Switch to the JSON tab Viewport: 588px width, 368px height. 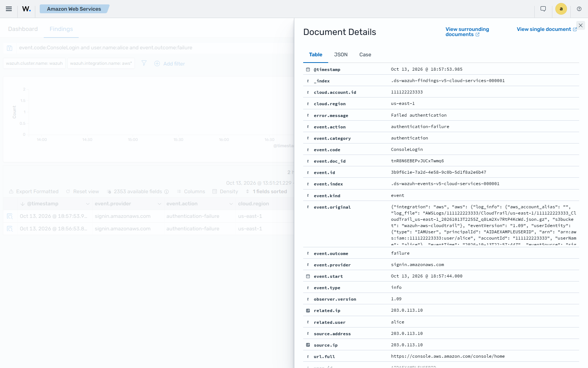(341, 54)
